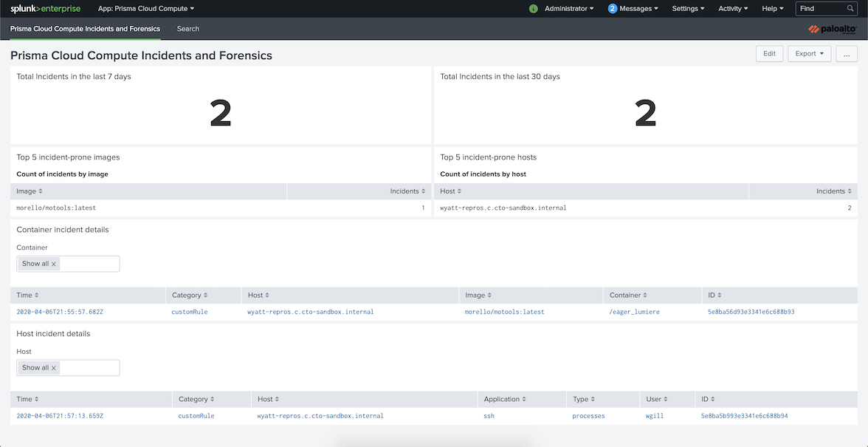Screen dimensions: 868x447
Task: Click host name in container incident row
Action: tap(311, 312)
